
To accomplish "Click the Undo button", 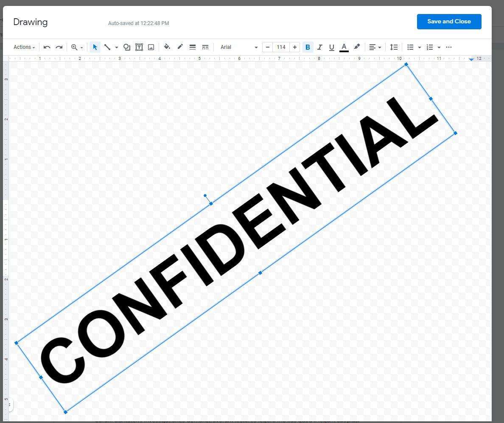I will (x=47, y=47).
